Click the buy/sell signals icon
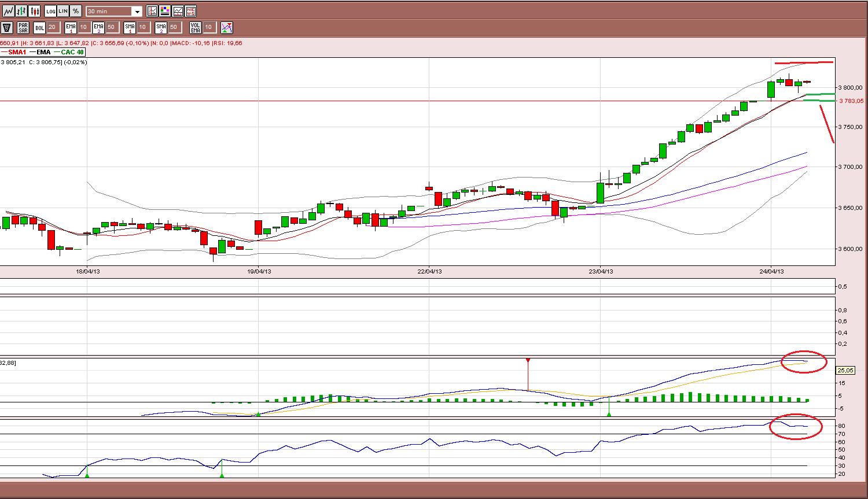The image size is (868, 499). tap(227, 27)
